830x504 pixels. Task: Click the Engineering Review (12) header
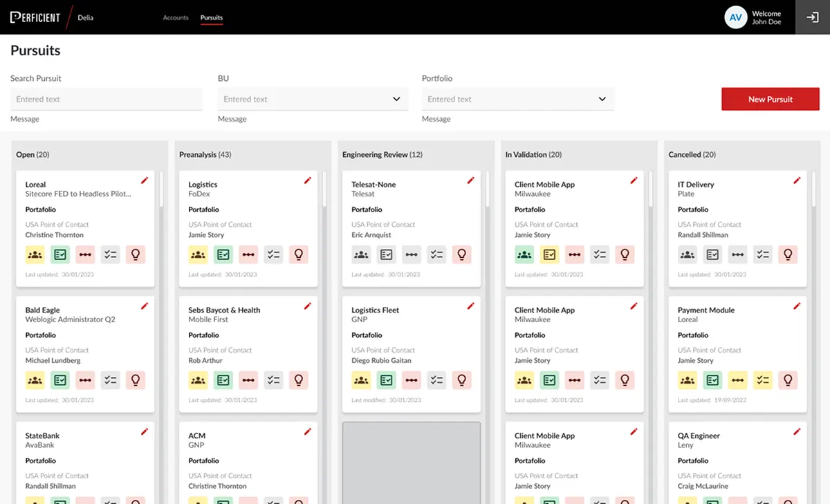[x=382, y=155]
